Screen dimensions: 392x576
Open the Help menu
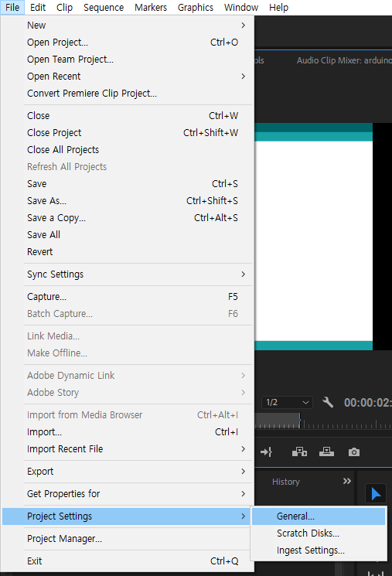tap(279, 8)
